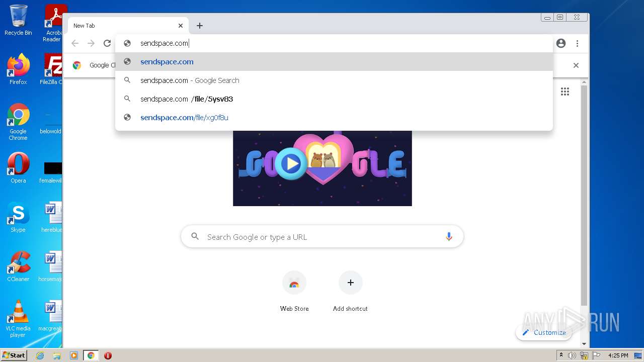Open the horsemajor Word document icon
This screenshot has height=362, width=644.
click(x=51, y=266)
